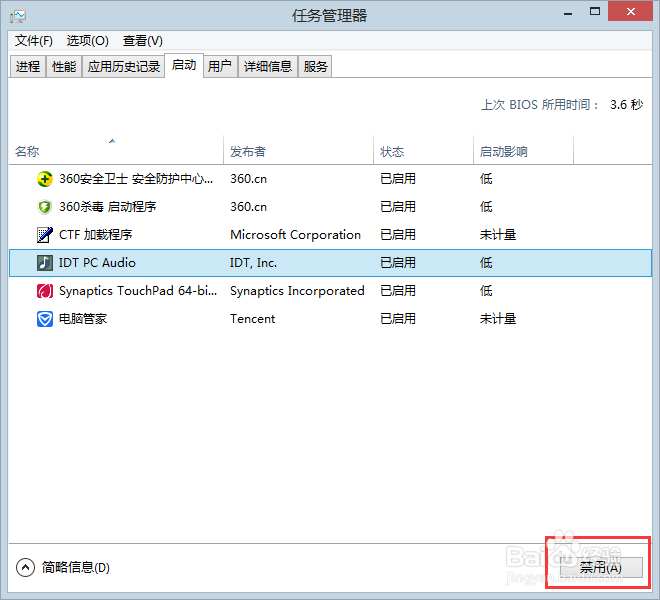The width and height of the screenshot is (660, 600).
Task: Click 360.cn publisher in 360杀毒 row
Action: [248, 207]
